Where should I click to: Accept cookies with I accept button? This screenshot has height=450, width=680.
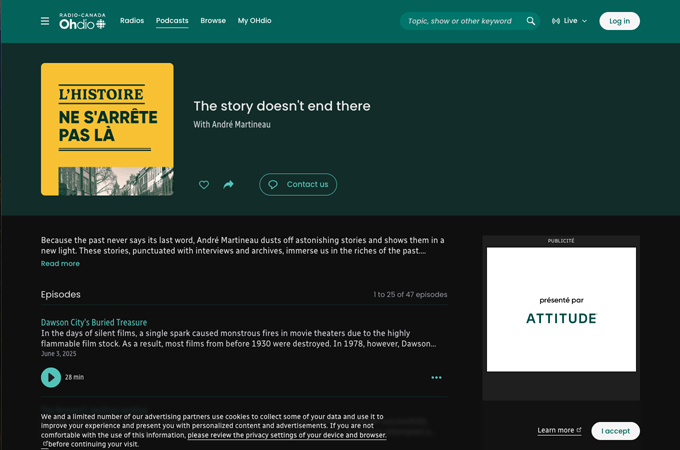[615, 431]
